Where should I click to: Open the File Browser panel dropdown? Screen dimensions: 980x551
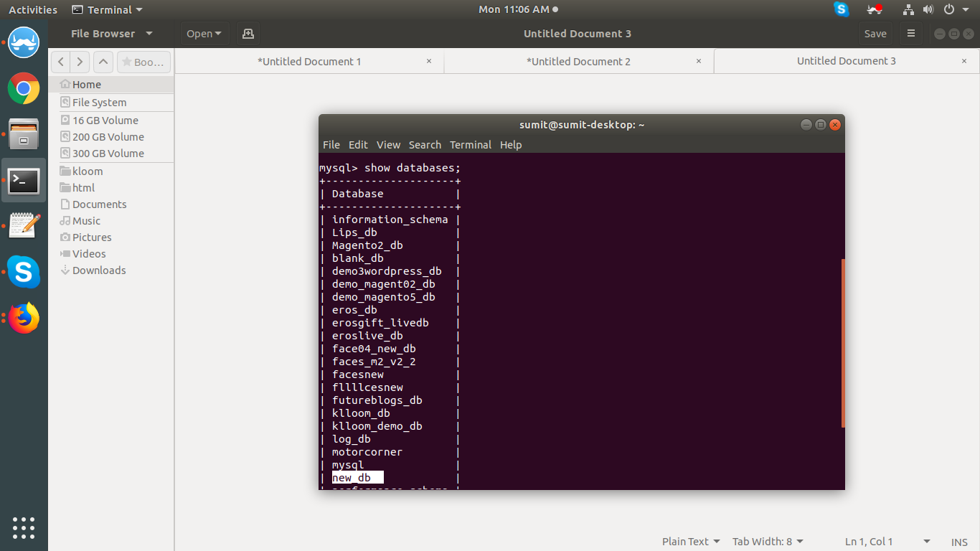(x=112, y=33)
